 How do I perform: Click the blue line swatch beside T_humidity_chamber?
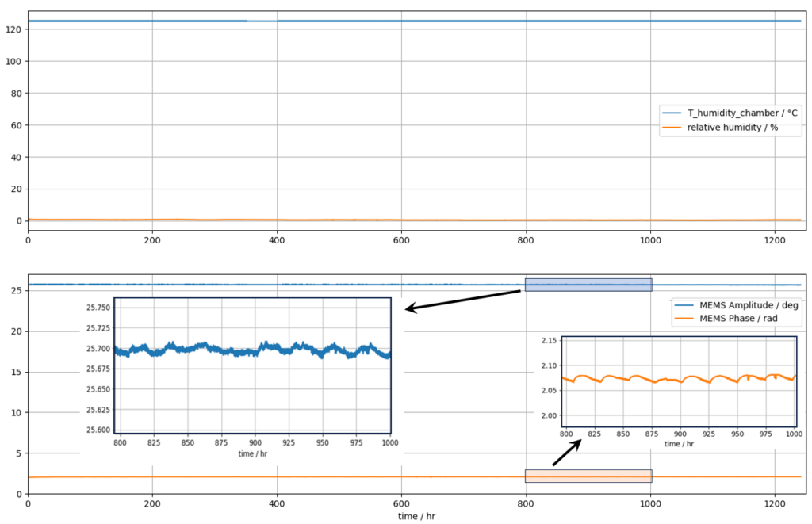click(x=672, y=113)
